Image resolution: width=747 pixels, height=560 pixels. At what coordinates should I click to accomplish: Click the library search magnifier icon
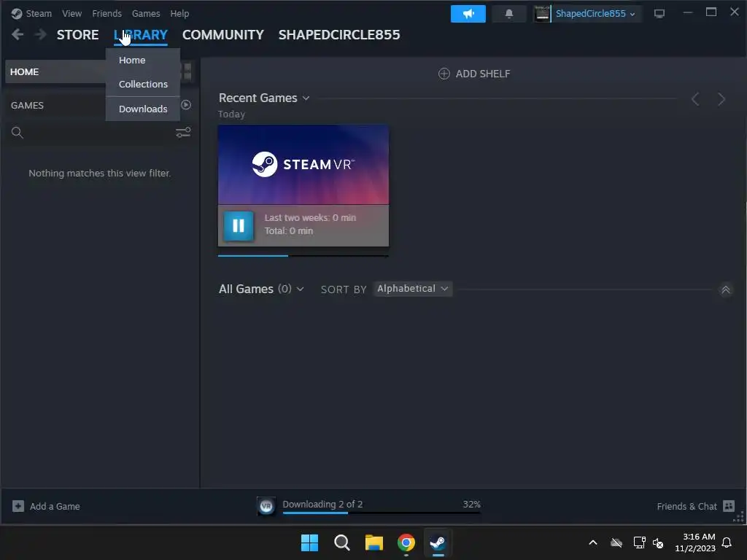tap(18, 133)
